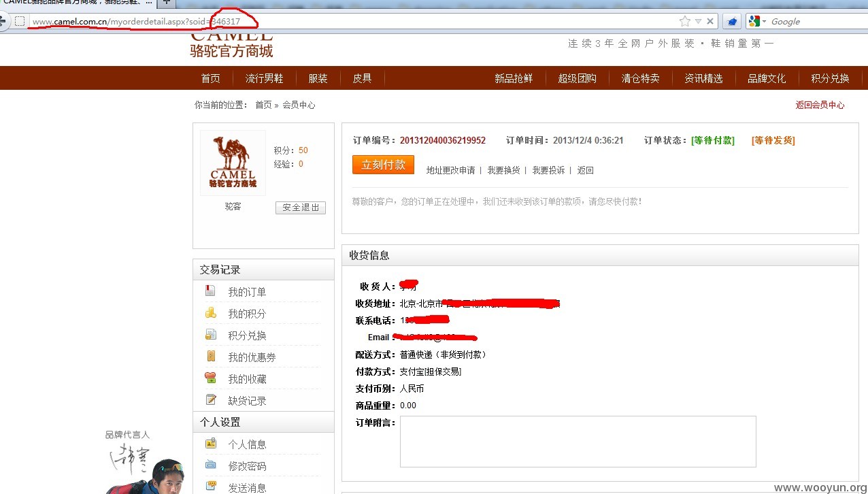This screenshot has width=868, height=494.
Task: Open the address bar history dropdown arrow
Action: 698,22
